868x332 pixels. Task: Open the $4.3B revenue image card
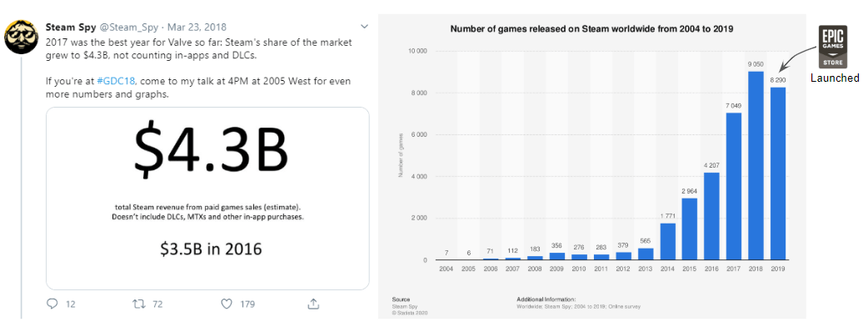(x=207, y=199)
